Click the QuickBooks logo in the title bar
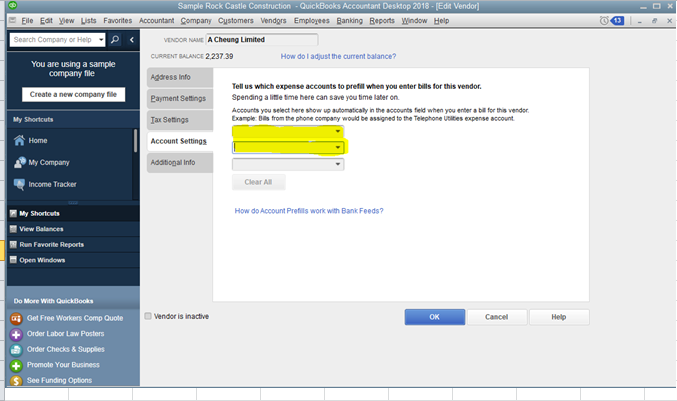 click(x=13, y=6)
